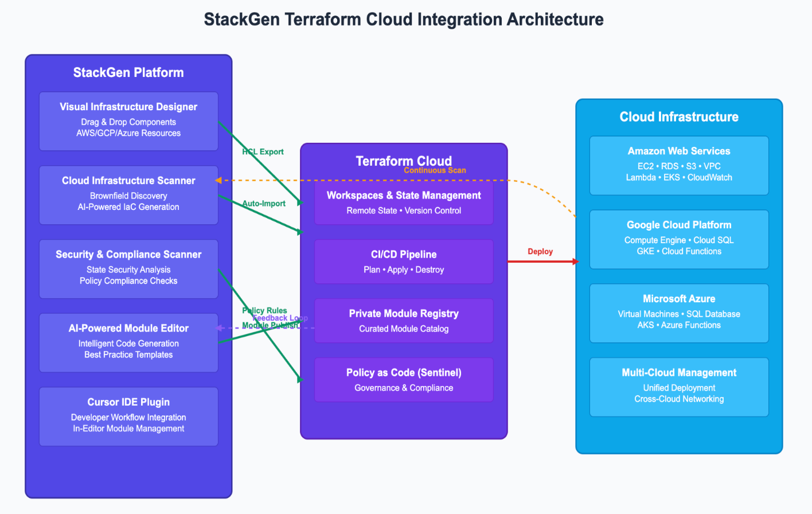Select the Cloud Infrastructure Scanner box
This screenshot has width=812, height=514.
[x=128, y=195]
